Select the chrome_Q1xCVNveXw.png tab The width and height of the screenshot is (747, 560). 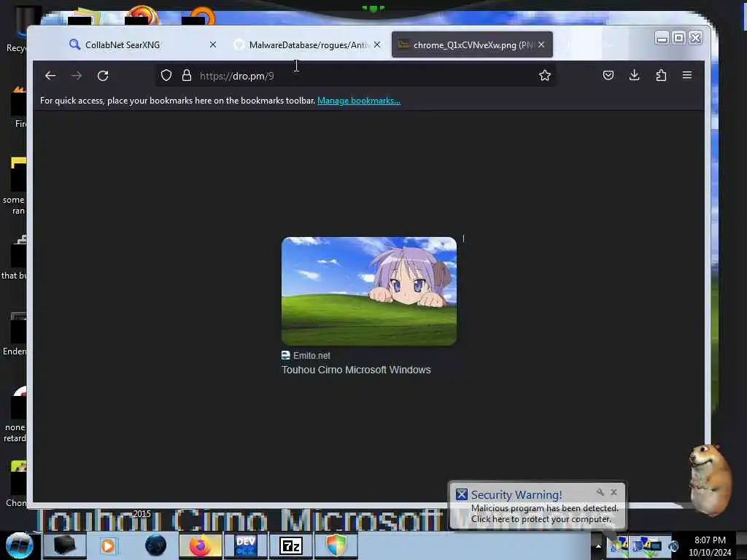click(x=472, y=44)
